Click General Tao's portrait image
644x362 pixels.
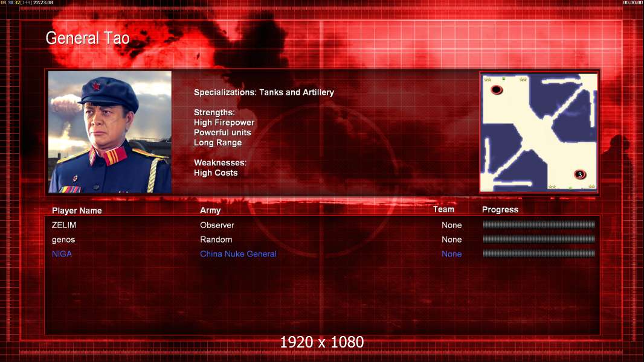[x=110, y=132]
